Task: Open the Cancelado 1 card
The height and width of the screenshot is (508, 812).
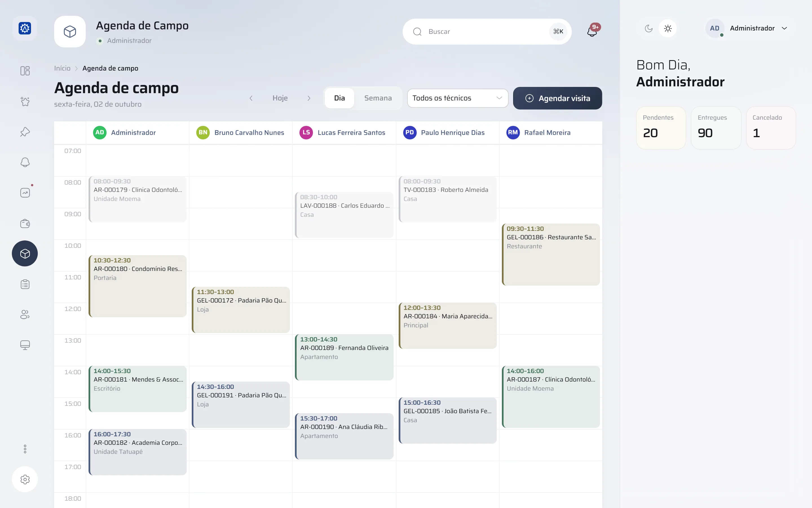Action: pos(771,128)
